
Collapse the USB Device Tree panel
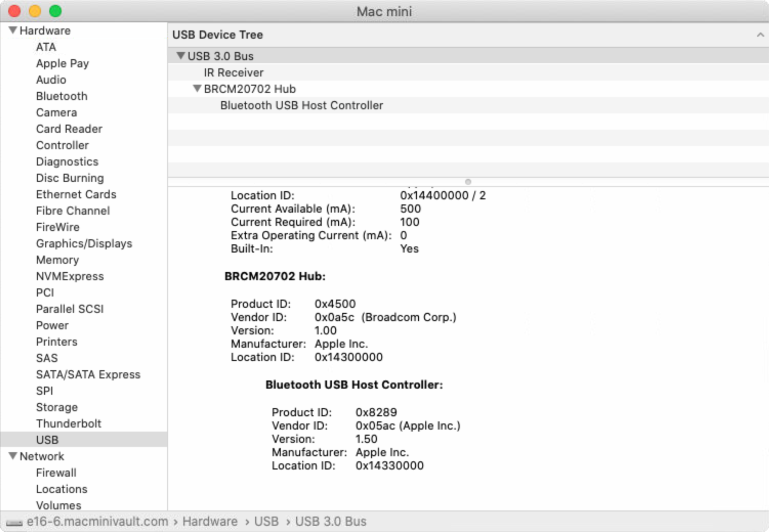point(761,35)
